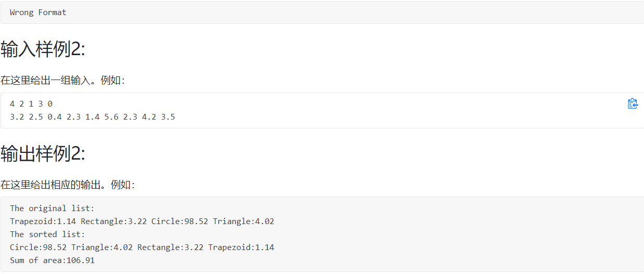Image resolution: width=644 pixels, height=274 pixels.
Task: Click Trapezoid:1.14 in the original list line
Action: 43,221
